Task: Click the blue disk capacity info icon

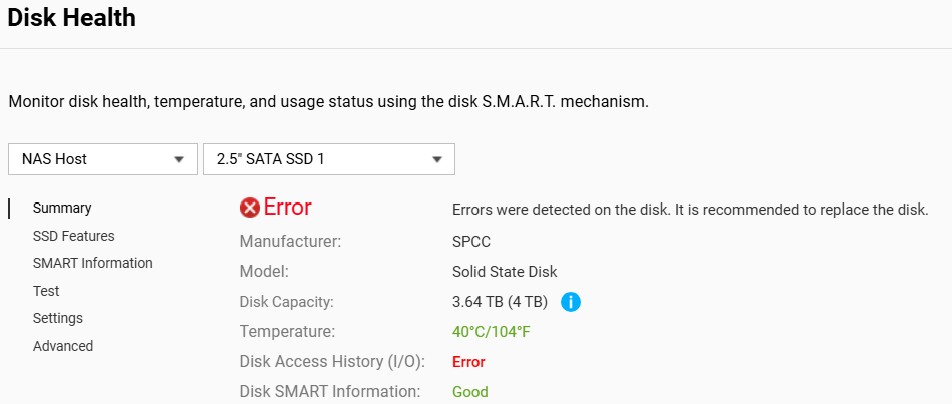Action: click(571, 301)
